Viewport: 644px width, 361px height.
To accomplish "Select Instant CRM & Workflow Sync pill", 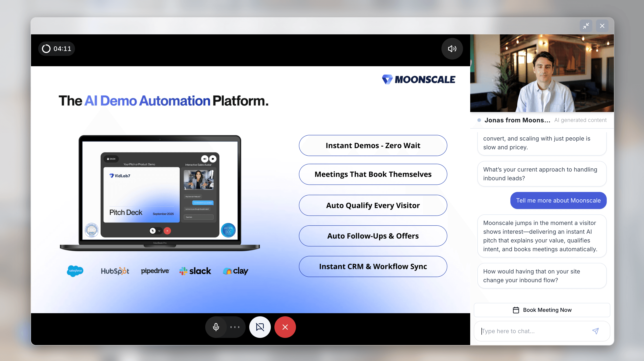I will (x=373, y=266).
